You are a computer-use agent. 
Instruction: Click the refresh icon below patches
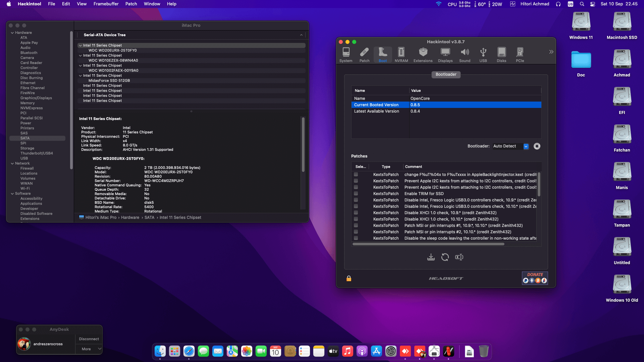445,257
